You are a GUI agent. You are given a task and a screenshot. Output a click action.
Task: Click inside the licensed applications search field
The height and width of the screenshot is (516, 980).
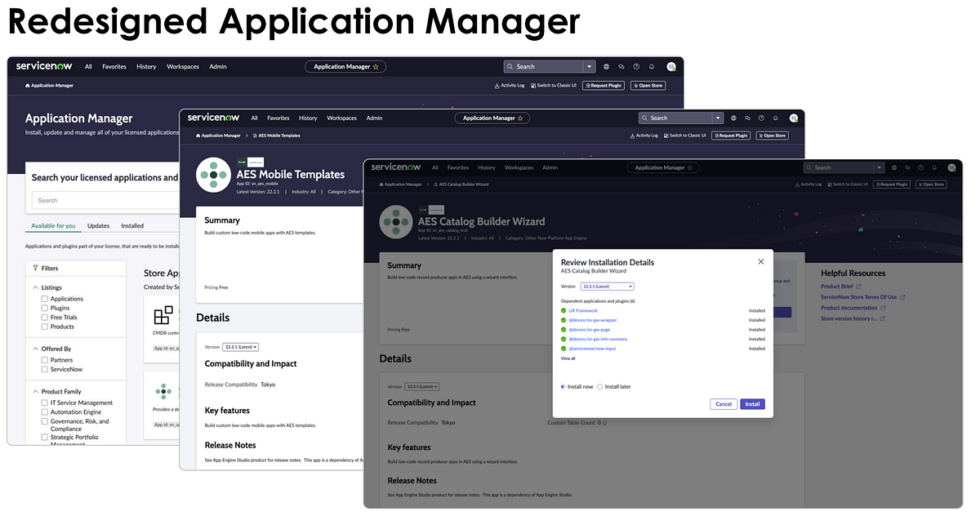(x=106, y=200)
